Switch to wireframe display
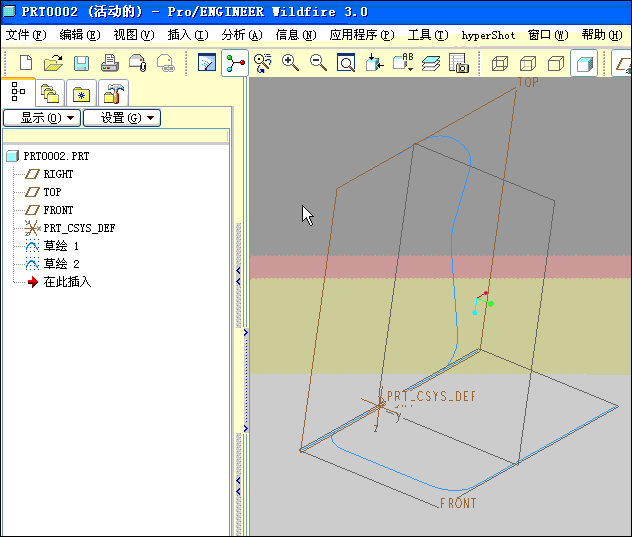The image size is (632, 537). click(x=500, y=63)
